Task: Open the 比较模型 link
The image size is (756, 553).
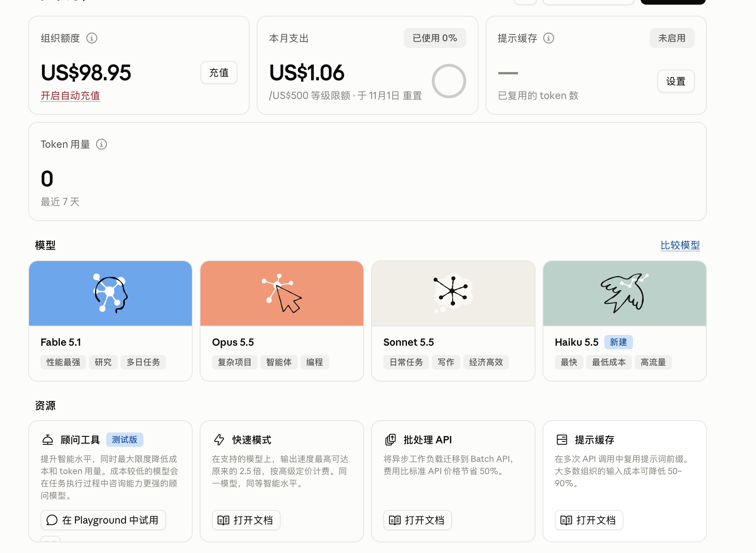Action: [680, 245]
